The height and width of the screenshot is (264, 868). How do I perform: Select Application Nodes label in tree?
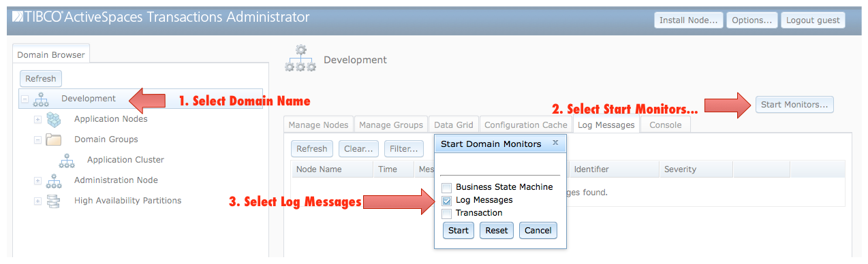(x=111, y=119)
